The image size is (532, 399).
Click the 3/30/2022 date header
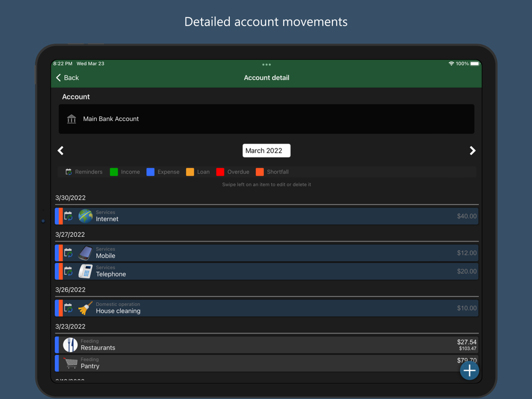coord(70,198)
